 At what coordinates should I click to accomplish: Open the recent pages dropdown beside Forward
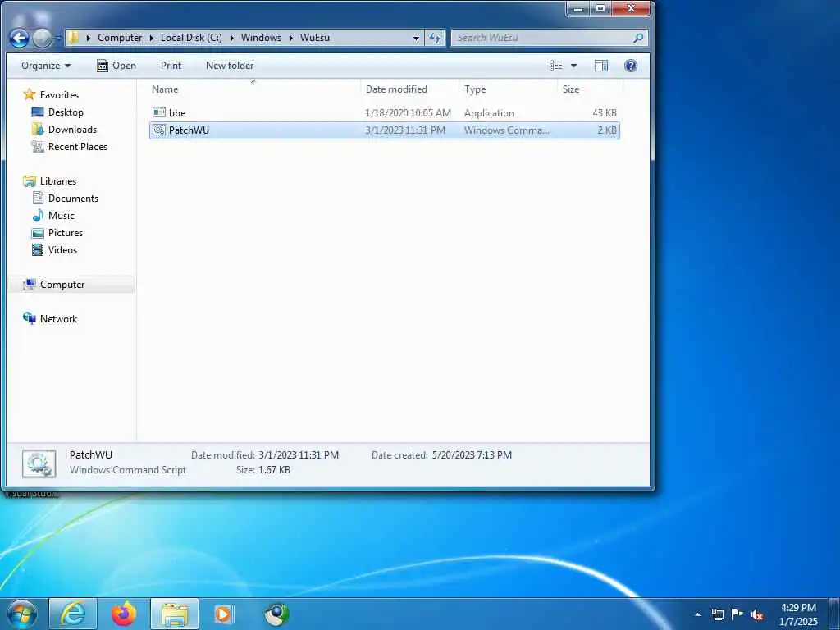[x=58, y=38]
